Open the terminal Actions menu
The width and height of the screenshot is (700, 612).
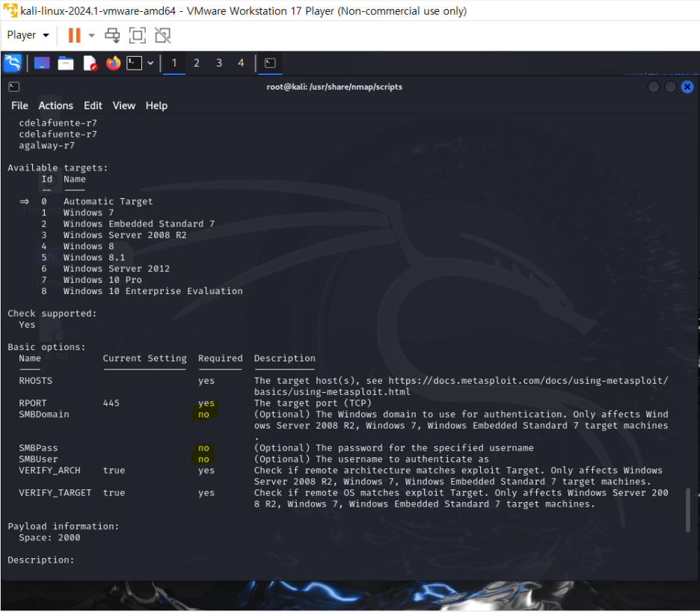(x=55, y=105)
